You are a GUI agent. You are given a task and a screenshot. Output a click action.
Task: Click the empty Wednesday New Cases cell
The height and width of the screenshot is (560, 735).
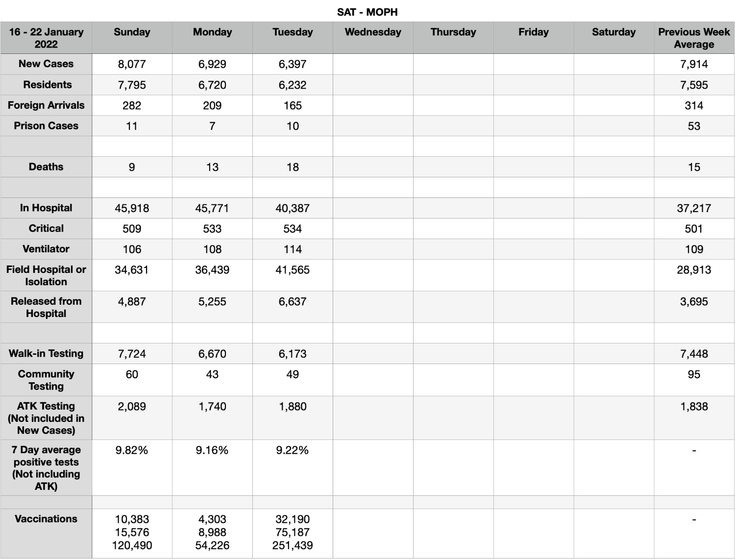coord(373,64)
